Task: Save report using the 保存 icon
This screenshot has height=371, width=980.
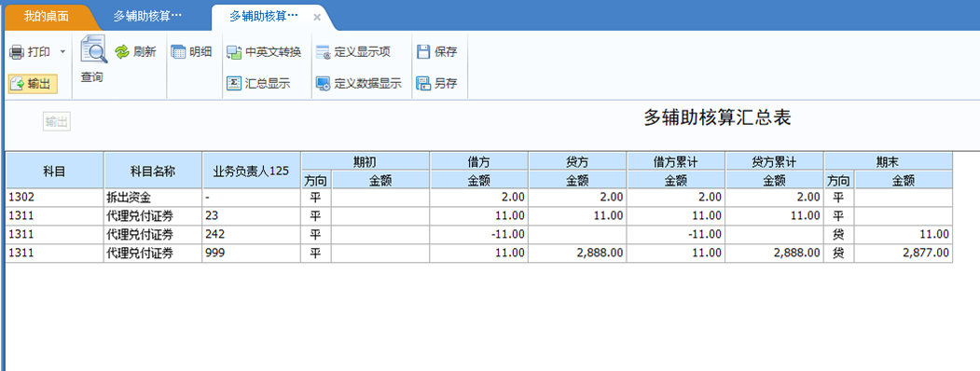Action: tap(423, 52)
